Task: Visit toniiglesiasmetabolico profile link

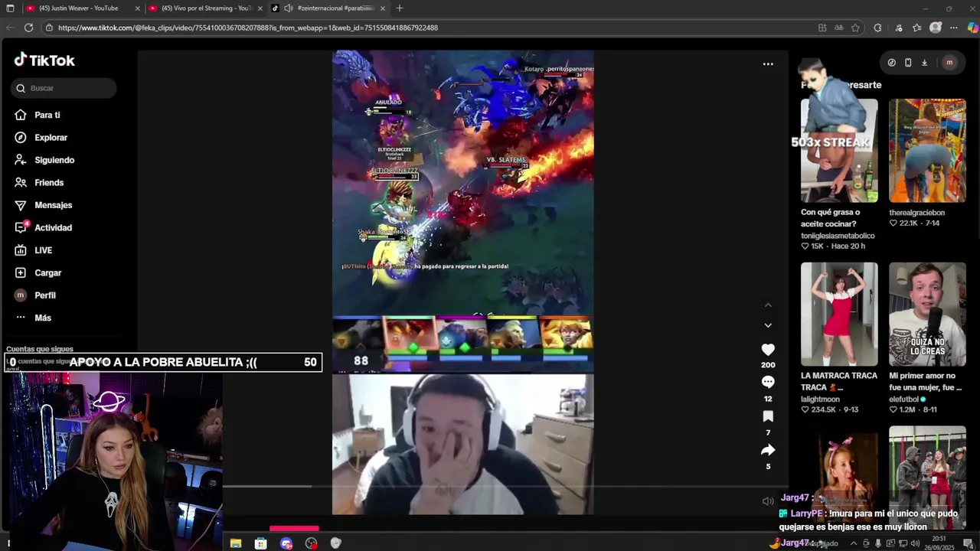Action: click(838, 236)
